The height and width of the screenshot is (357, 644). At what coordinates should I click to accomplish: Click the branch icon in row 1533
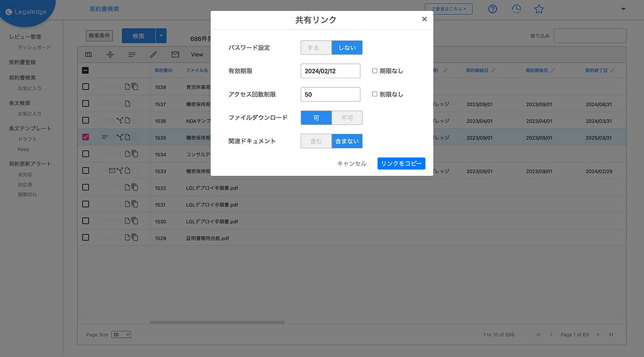pyautogui.click(x=120, y=170)
